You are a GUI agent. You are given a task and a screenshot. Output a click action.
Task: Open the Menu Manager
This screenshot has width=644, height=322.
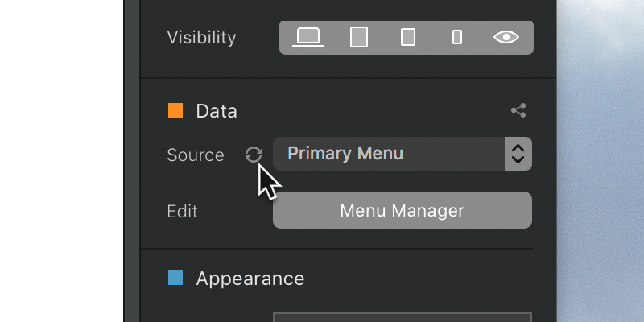click(402, 210)
